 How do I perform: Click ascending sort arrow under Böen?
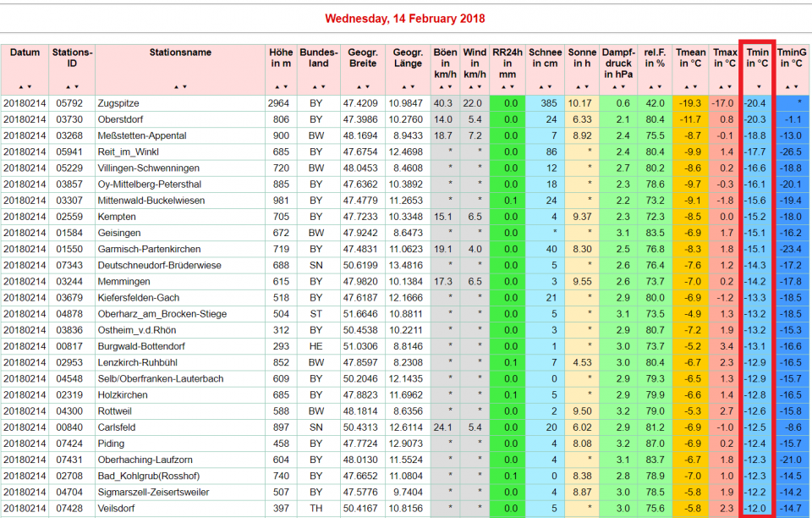click(441, 87)
